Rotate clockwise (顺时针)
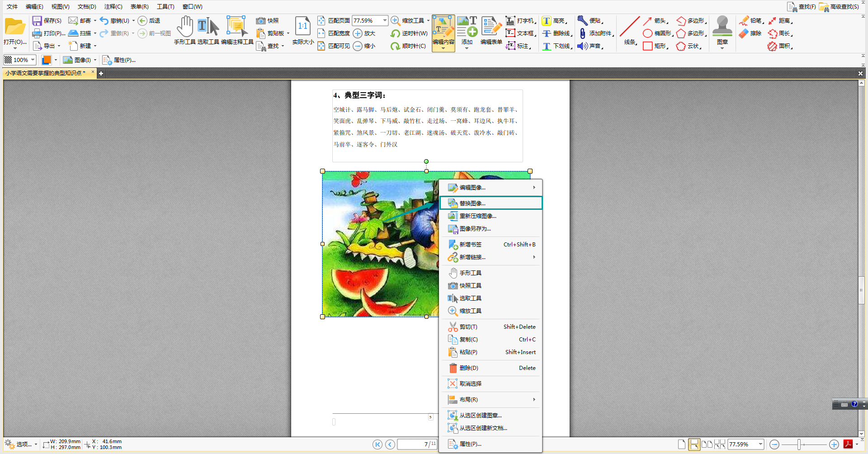 point(408,46)
